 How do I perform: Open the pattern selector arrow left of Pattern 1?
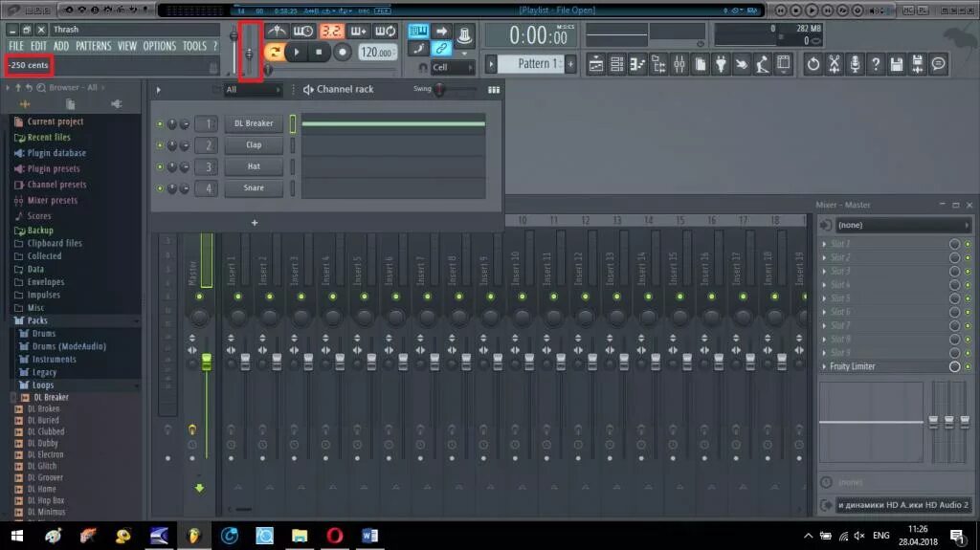coord(491,64)
